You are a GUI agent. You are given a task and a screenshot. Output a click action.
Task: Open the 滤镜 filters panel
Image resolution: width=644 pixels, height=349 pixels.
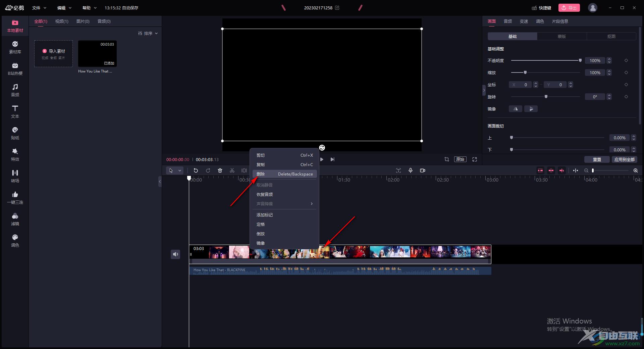tap(15, 219)
